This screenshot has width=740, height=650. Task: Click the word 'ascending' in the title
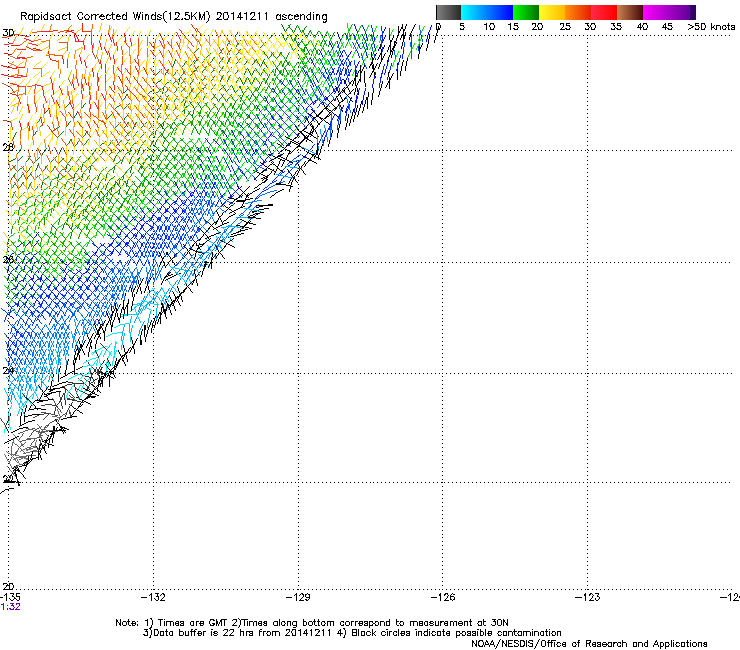(301, 17)
